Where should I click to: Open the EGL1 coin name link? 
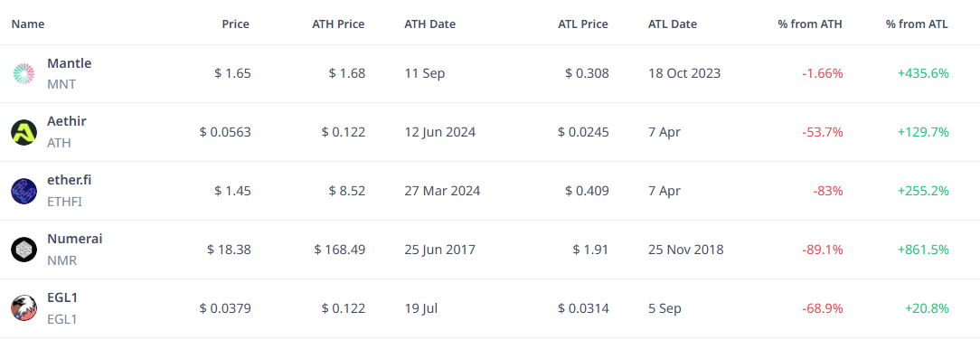(62, 297)
